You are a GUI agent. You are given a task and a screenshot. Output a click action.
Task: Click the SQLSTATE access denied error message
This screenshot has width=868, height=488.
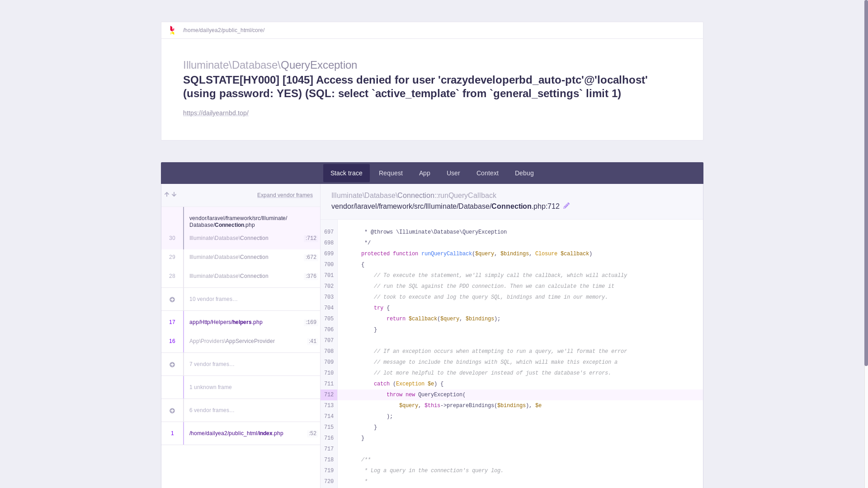pos(415,86)
